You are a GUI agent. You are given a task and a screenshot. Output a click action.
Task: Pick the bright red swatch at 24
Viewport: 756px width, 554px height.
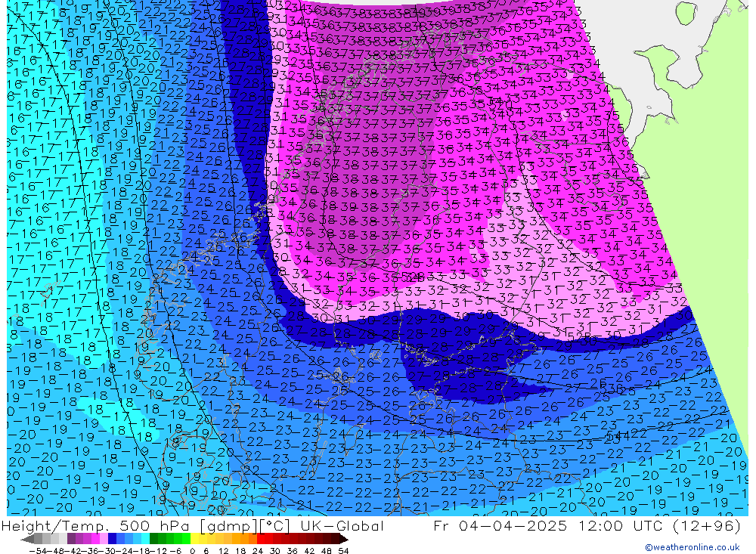point(261,539)
